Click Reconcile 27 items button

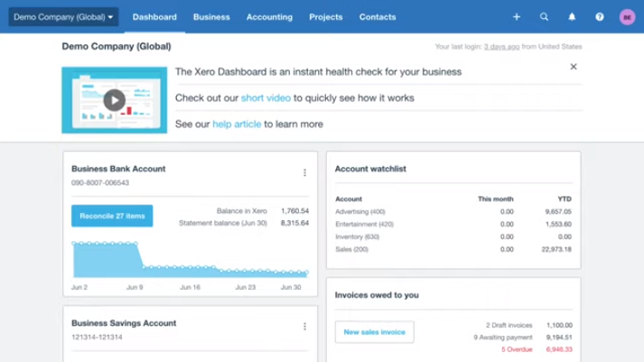[112, 216]
